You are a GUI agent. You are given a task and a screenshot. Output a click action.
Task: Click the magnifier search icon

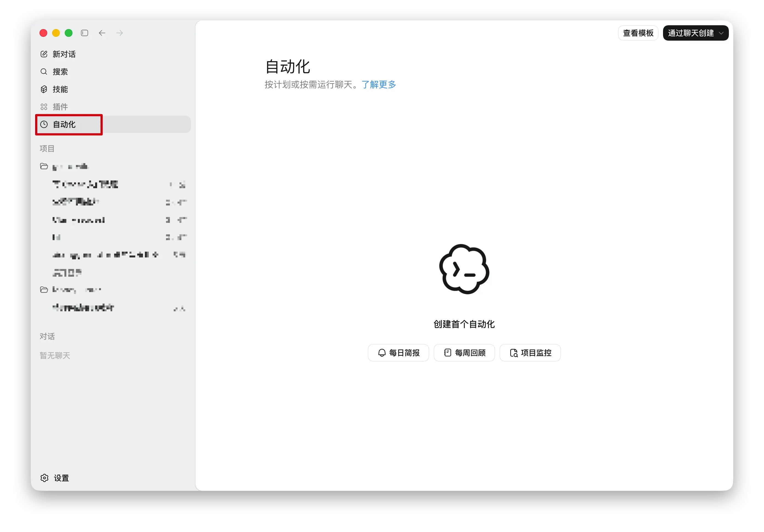[x=44, y=72]
